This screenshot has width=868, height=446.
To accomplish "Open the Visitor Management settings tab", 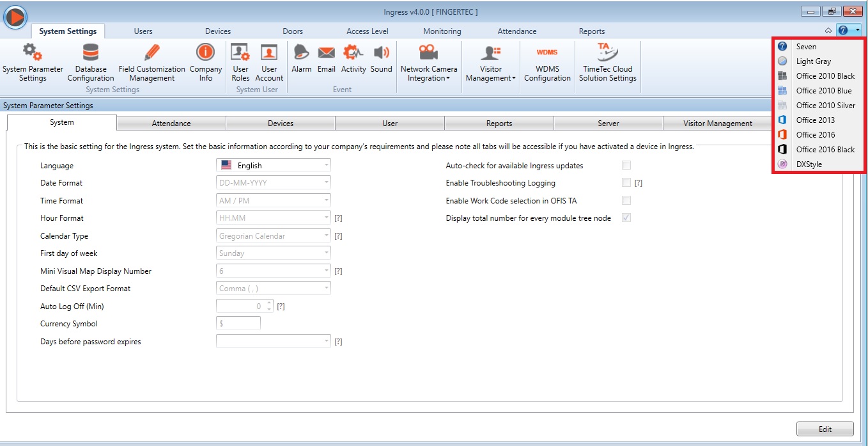I will click(x=718, y=123).
